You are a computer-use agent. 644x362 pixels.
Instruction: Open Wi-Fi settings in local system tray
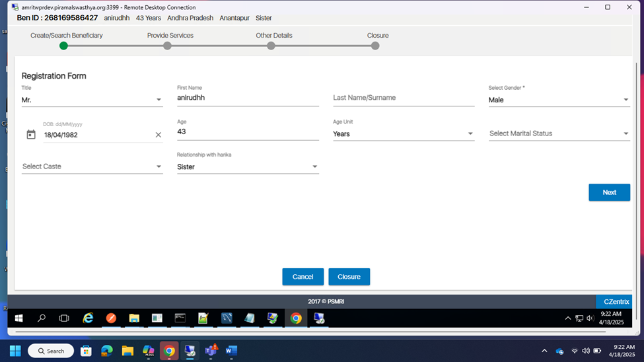coord(575,351)
